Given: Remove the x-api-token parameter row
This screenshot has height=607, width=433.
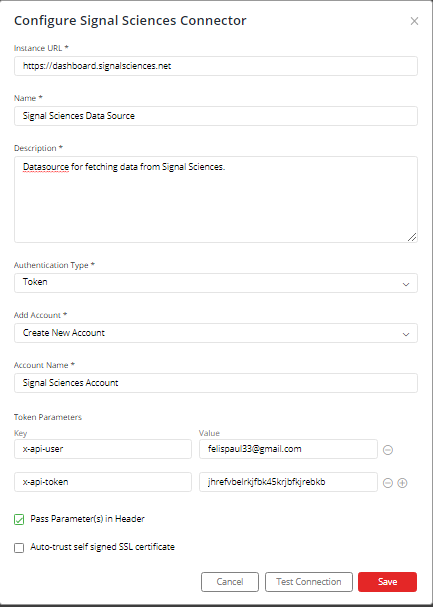Looking at the screenshot, I should pyautogui.click(x=388, y=483).
